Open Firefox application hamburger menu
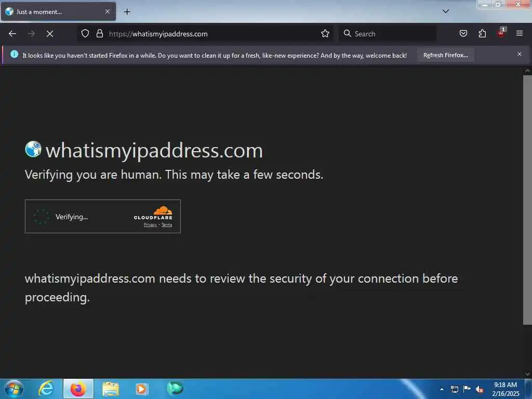Screen dimensions: 532x399 click(x=519, y=33)
